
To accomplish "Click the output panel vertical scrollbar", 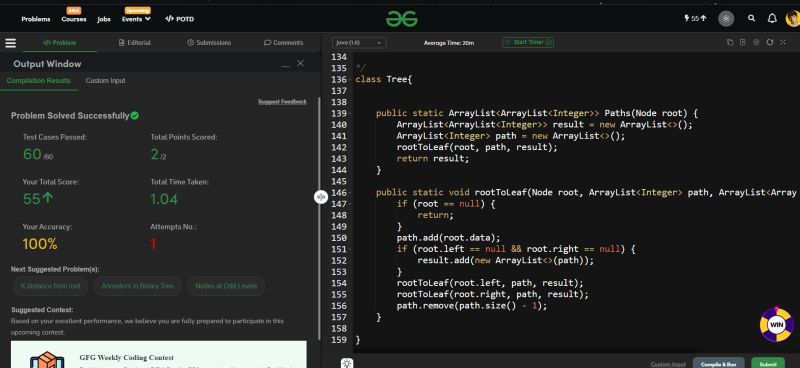I will point(319,218).
